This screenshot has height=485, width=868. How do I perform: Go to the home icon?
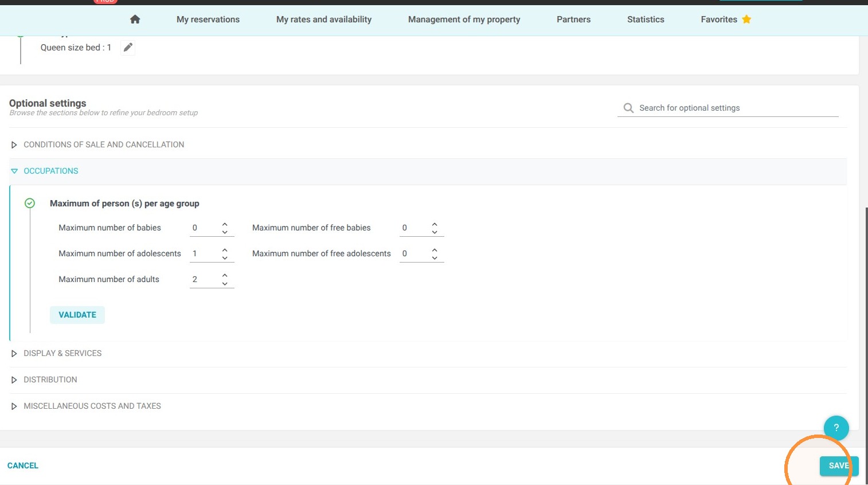coord(135,19)
